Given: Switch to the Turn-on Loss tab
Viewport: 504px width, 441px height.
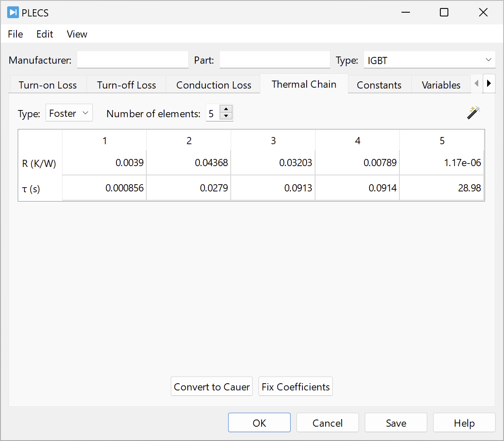Looking at the screenshot, I should pos(48,85).
